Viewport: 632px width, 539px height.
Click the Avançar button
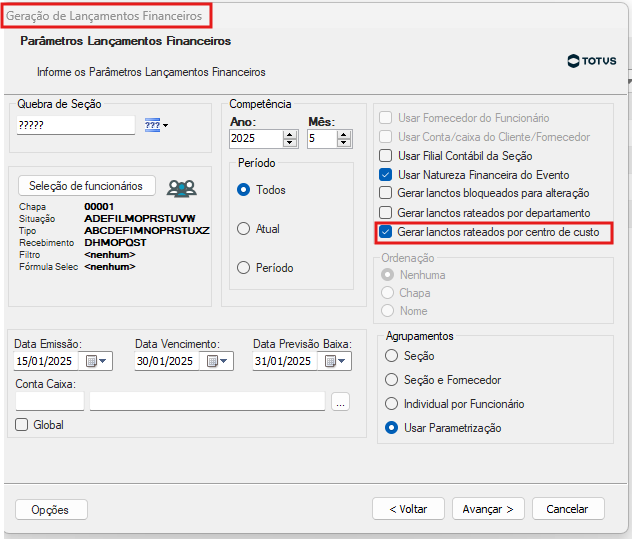(487, 509)
